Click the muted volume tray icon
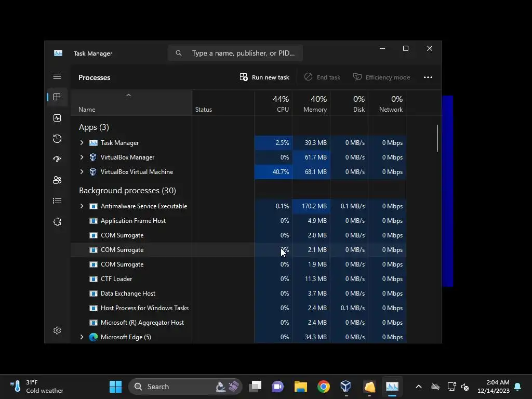Image resolution: width=532 pixels, height=399 pixels. (465, 387)
